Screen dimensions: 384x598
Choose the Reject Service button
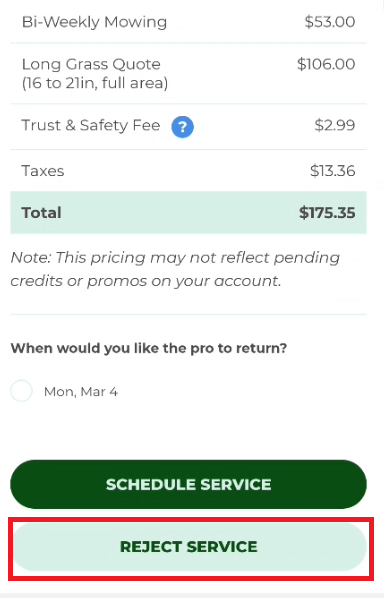(190, 547)
